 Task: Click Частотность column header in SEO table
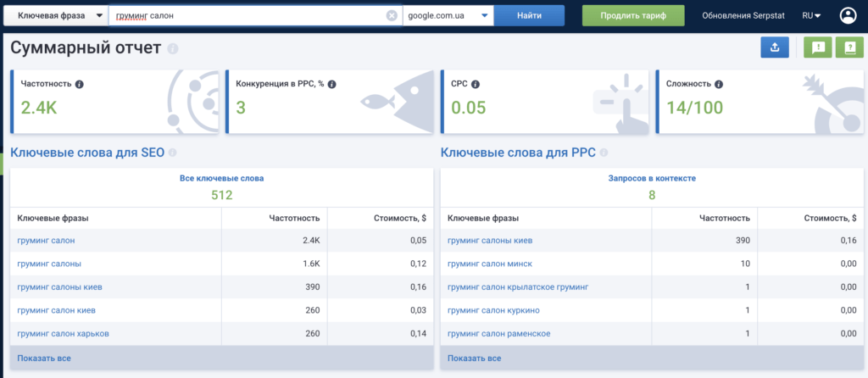(294, 218)
